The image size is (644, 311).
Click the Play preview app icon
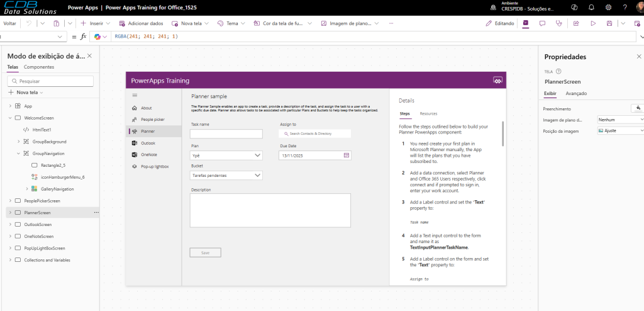click(x=592, y=23)
